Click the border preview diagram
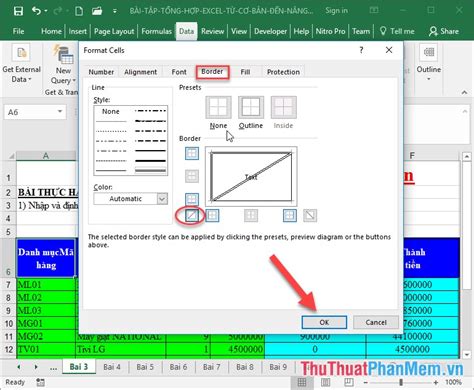Image resolution: width=474 pixels, height=390 pixels. (251, 176)
